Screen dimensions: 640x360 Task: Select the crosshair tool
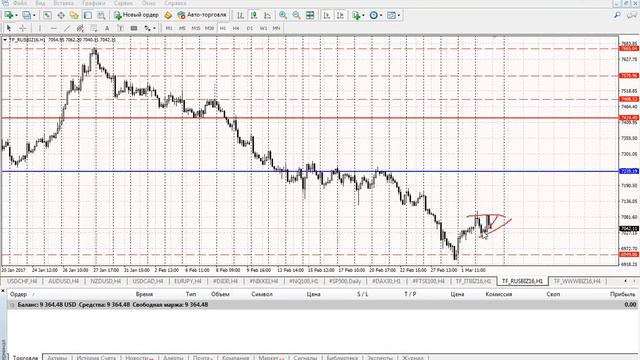(x=23, y=28)
